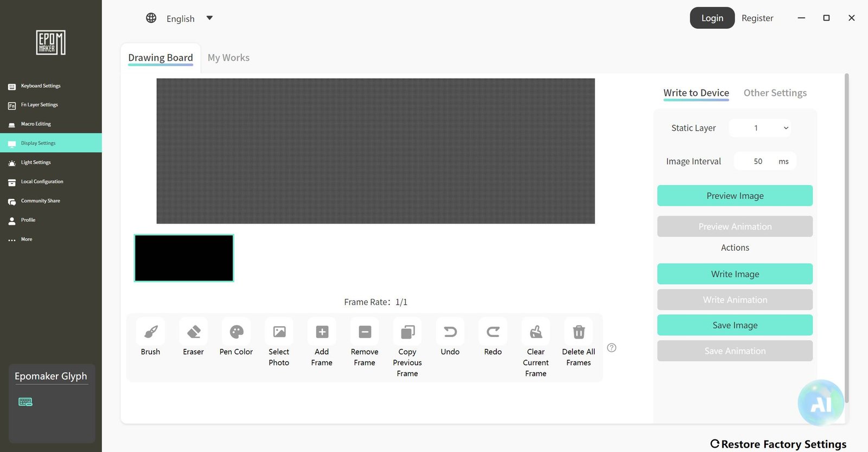This screenshot has height=452, width=868.
Task: Select the Brush tool
Action: click(151, 332)
